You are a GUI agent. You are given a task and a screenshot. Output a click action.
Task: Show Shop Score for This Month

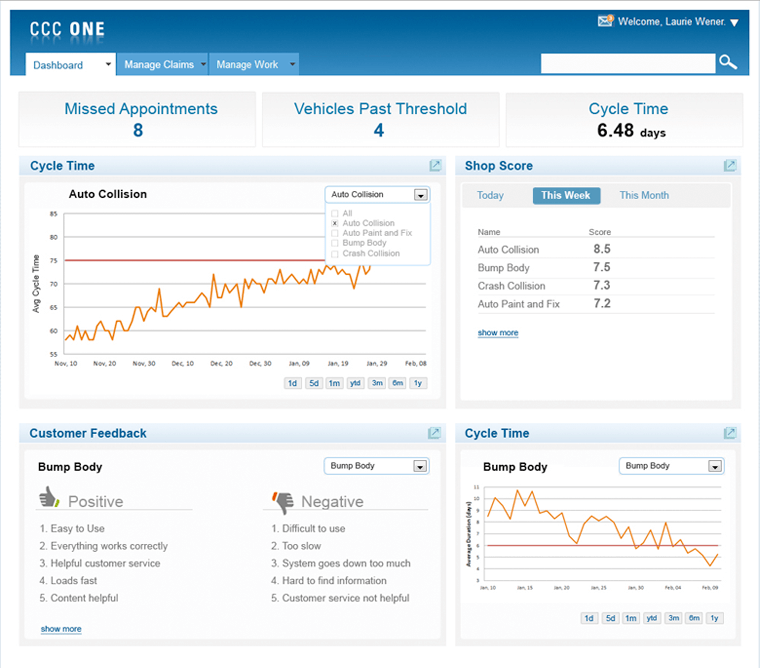click(x=644, y=195)
